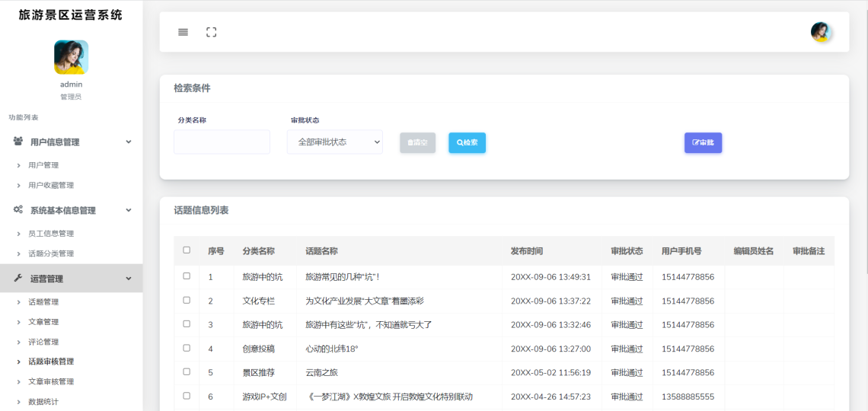Open 评论管理 menu item
This screenshot has width=868, height=411.
(x=43, y=342)
